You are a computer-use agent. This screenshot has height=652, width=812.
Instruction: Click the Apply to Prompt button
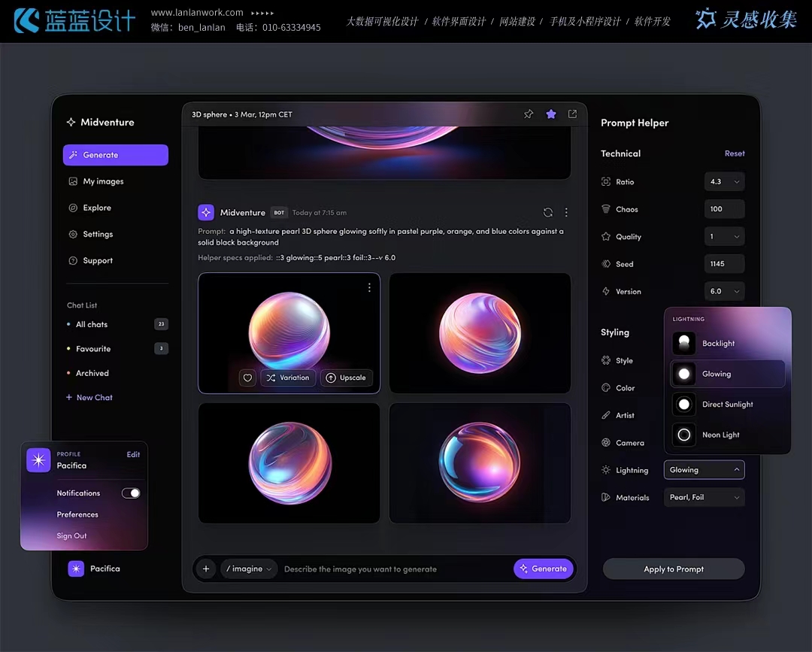point(674,569)
